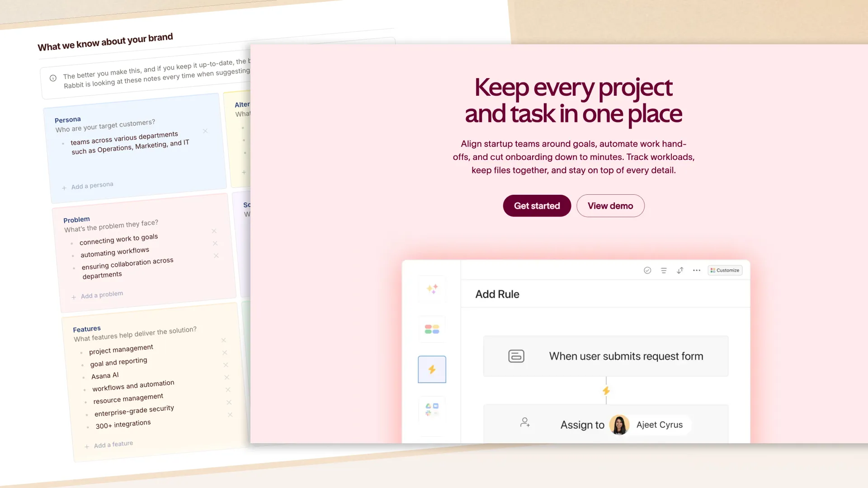Click the 'project management' feature text
868x488 pixels.
click(x=121, y=349)
